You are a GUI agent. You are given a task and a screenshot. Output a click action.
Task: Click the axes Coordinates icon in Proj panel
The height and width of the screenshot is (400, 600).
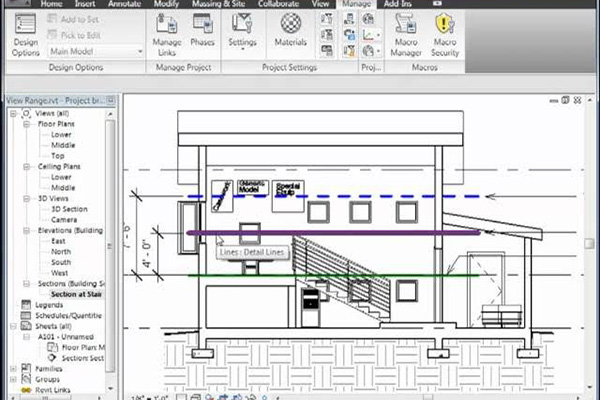click(x=368, y=35)
